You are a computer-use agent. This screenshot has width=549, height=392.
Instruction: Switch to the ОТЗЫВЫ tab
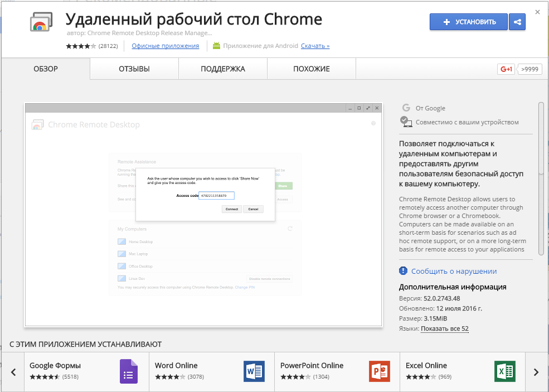[133, 69]
